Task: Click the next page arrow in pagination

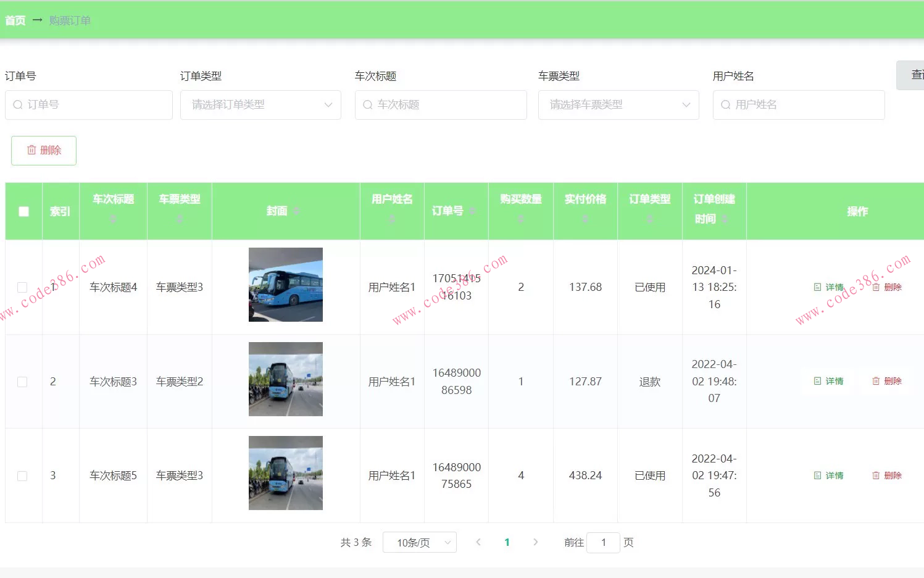Action: point(535,542)
